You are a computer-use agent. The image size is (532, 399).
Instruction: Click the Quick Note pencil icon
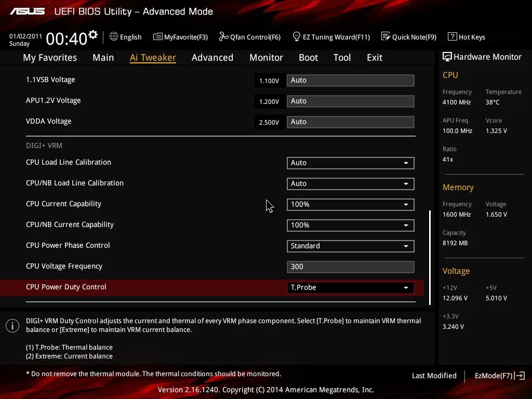tap(386, 36)
